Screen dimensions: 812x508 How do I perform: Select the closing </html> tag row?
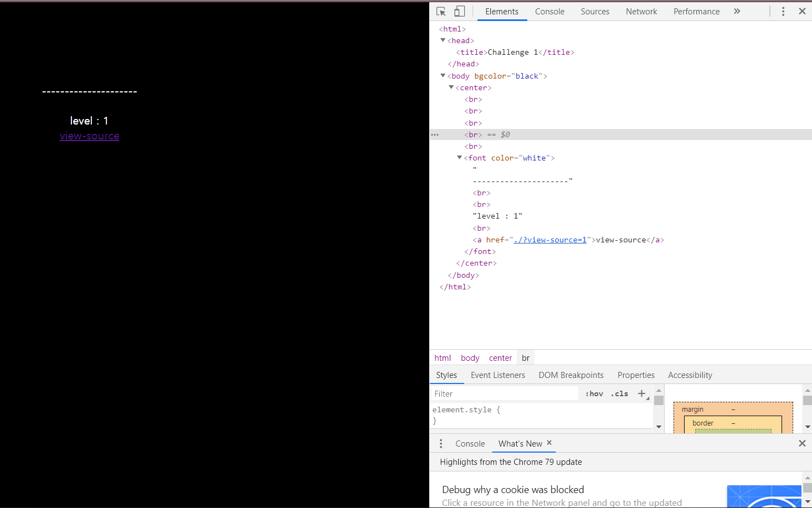click(x=455, y=287)
